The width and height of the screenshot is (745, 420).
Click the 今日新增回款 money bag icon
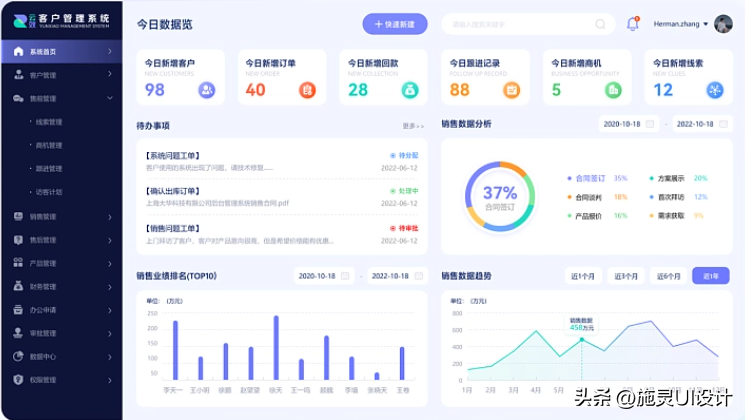(x=410, y=90)
